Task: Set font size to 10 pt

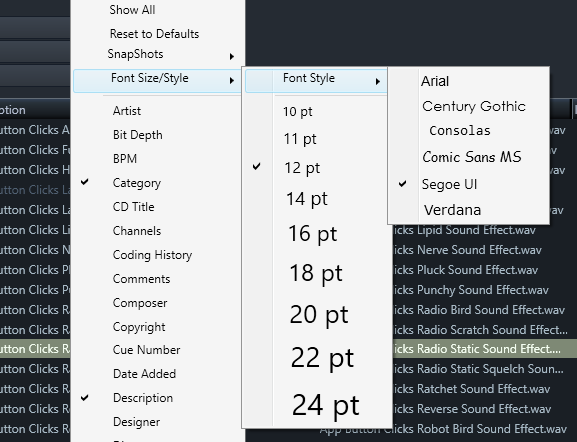Action: tap(297, 112)
